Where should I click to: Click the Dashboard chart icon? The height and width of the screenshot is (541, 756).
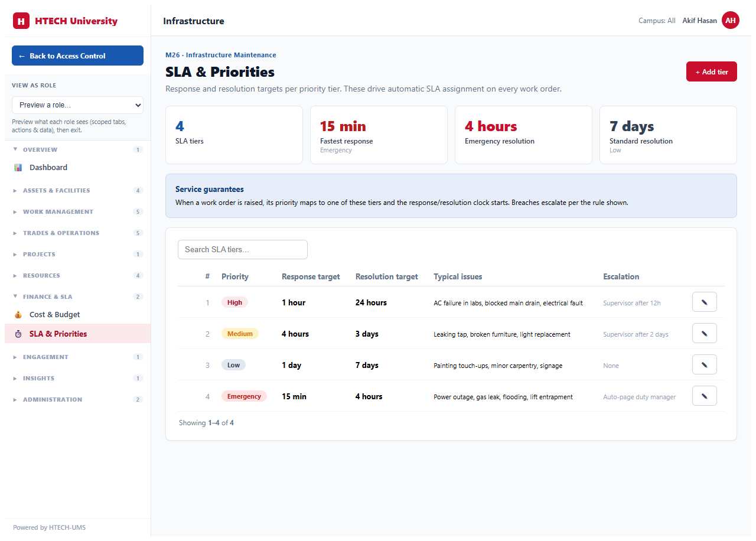(x=18, y=168)
